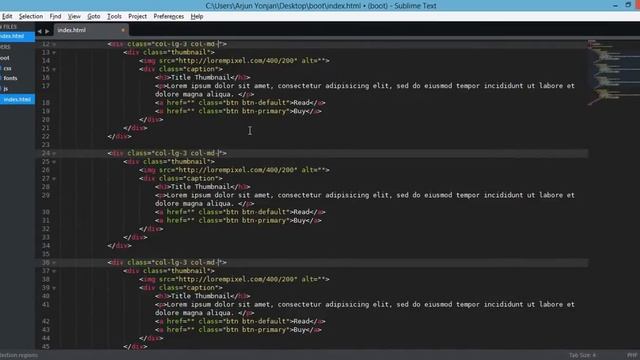Fold code at line 36 arrow
The image size is (640, 360).
pos(54,263)
